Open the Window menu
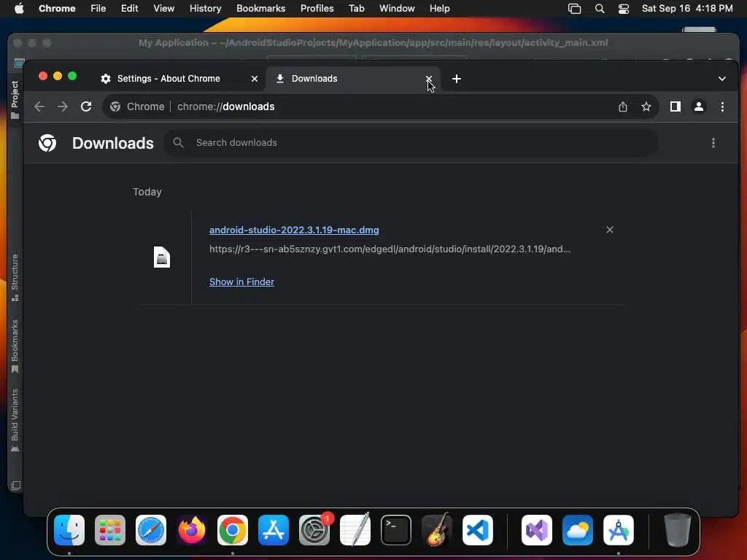 point(397,9)
